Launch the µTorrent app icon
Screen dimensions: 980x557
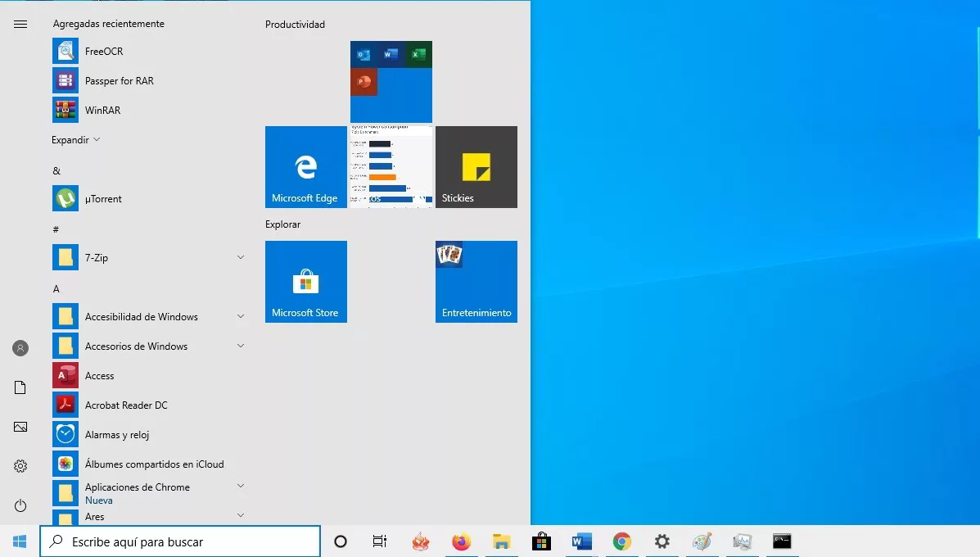(x=65, y=199)
